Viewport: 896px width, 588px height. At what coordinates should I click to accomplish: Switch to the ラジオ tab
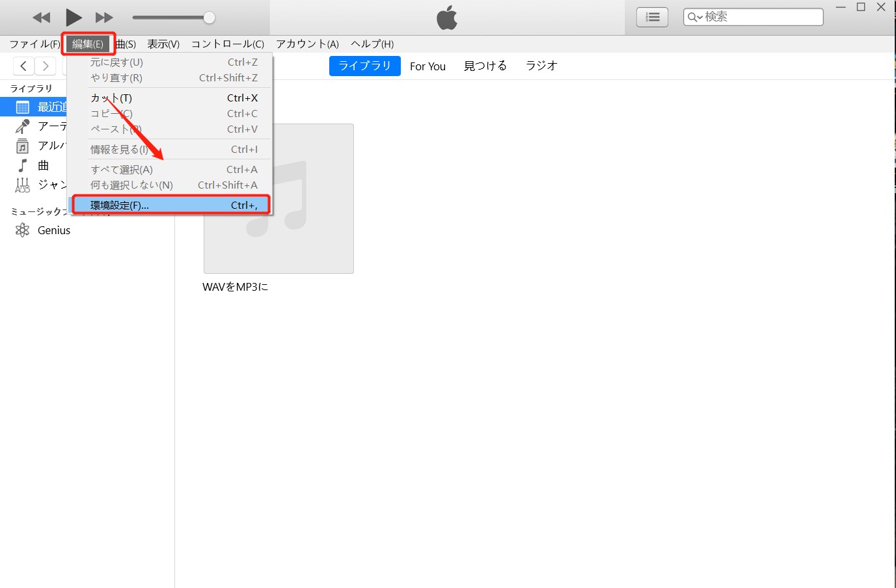point(541,66)
